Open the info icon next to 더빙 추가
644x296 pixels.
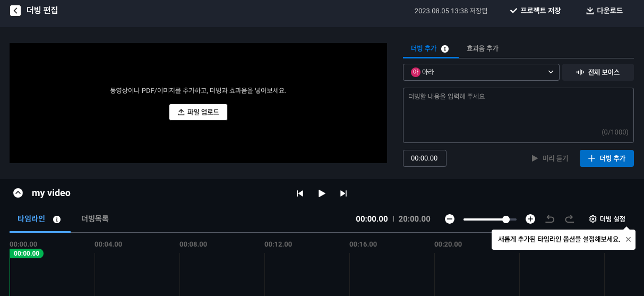pyautogui.click(x=445, y=48)
